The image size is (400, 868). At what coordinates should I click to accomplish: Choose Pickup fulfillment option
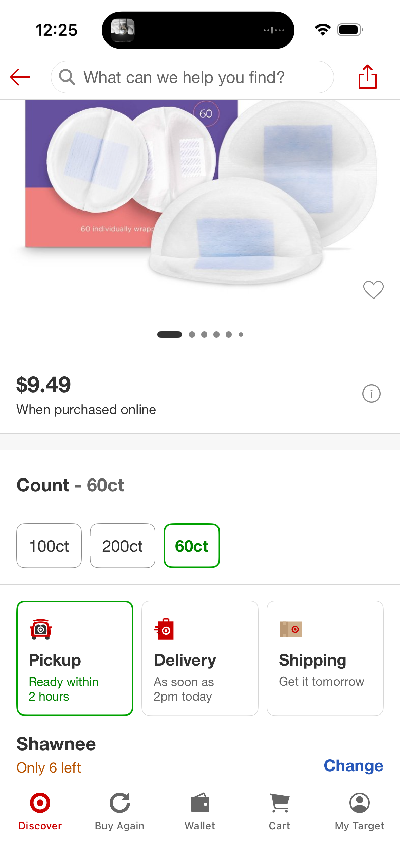click(x=75, y=658)
